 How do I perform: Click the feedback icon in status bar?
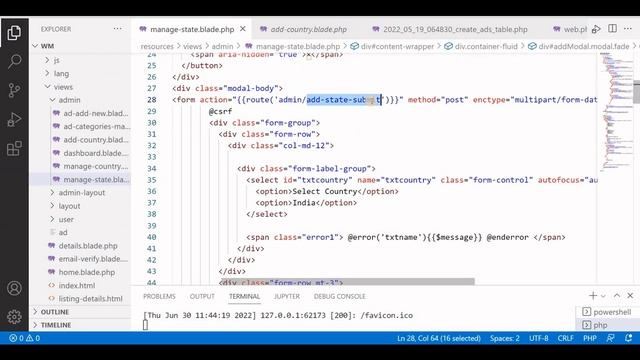tap(611, 338)
